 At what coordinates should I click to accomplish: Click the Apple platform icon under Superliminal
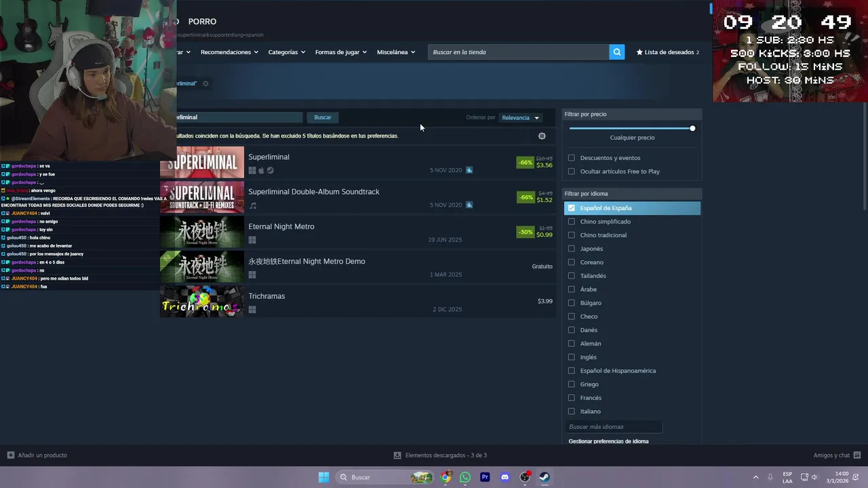[x=261, y=171]
